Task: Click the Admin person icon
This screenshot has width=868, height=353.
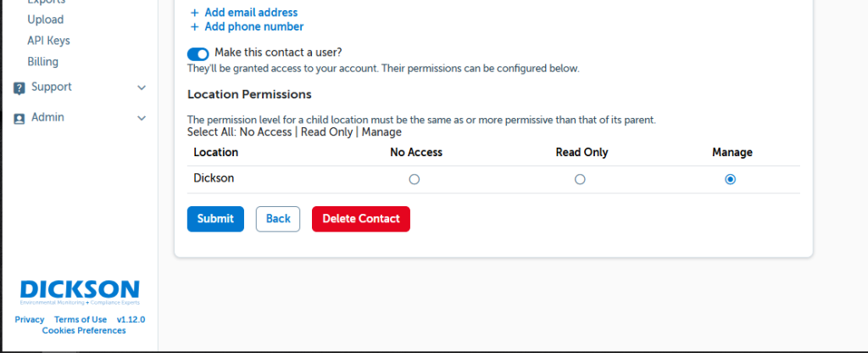Action: pyautogui.click(x=19, y=118)
